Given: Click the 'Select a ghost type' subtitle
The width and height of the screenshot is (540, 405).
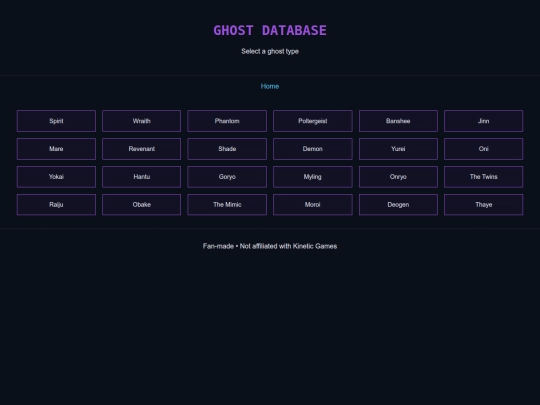Looking at the screenshot, I should (x=270, y=51).
